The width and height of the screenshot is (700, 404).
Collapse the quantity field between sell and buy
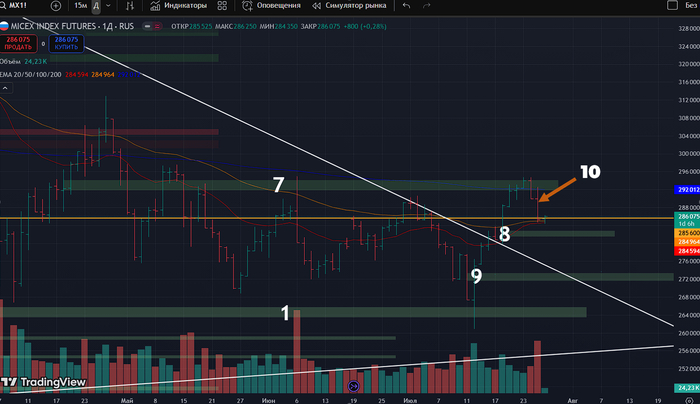[x=43, y=43]
